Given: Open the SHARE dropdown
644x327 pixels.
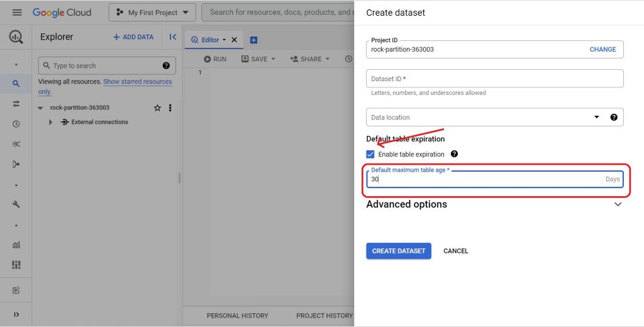Looking at the screenshot, I should point(309,59).
